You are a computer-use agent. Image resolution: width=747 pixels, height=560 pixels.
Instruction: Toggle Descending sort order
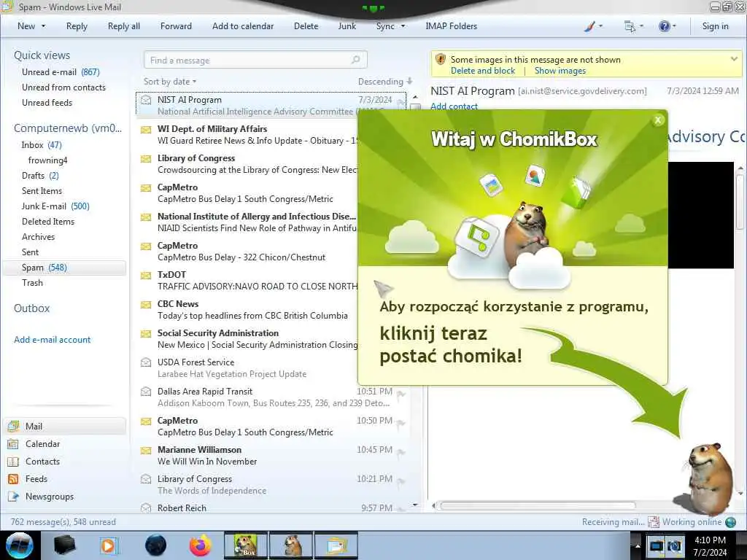tap(385, 82)
